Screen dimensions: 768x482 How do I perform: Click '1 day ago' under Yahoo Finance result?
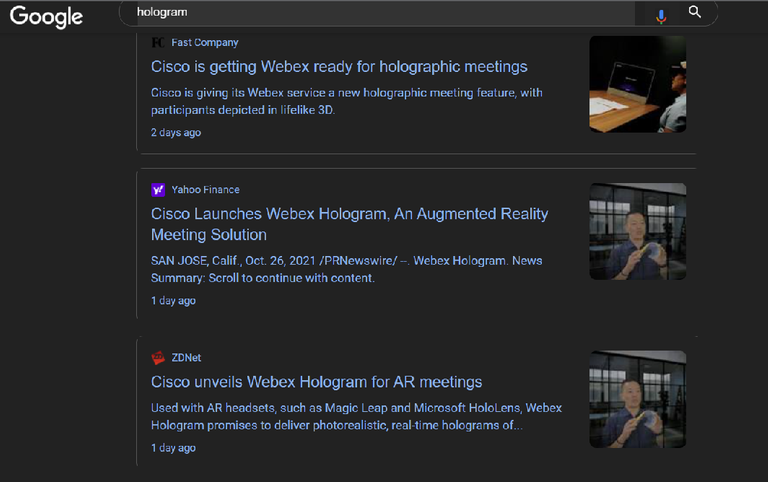coord(173,300)
